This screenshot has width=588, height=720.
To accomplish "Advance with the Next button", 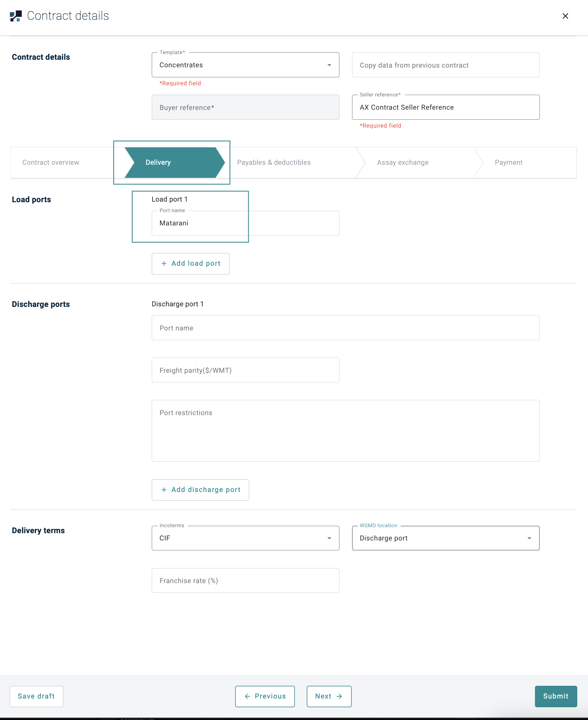I will [329, 696].
